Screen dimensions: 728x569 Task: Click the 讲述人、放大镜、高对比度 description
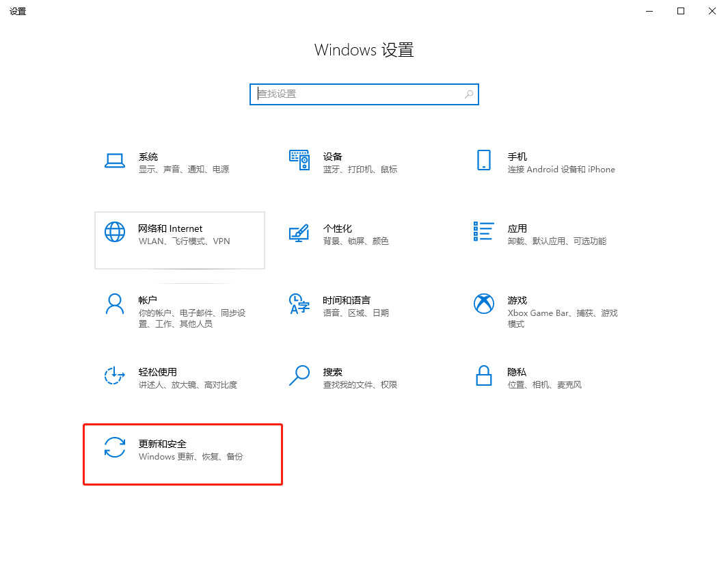point(187,385)
